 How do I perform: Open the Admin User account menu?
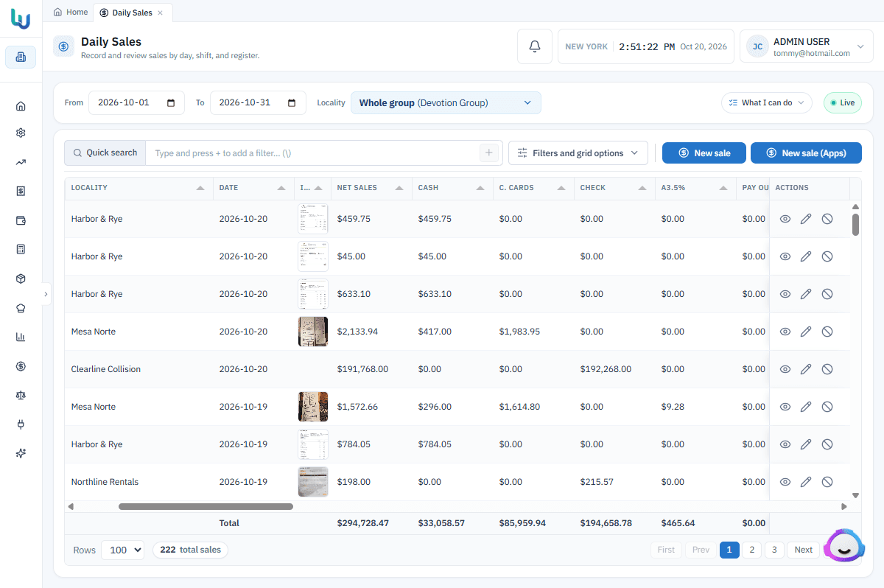(807, 46)
